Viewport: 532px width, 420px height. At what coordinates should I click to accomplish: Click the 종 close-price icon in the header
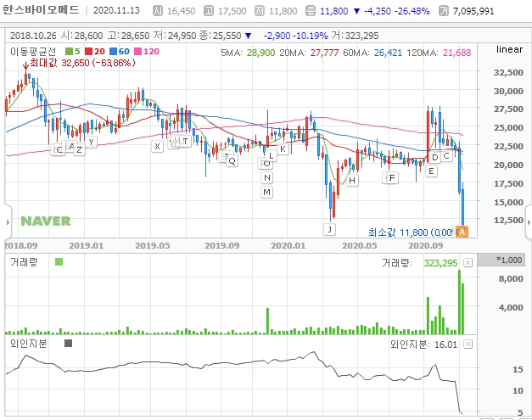click(x=310, y=11)
